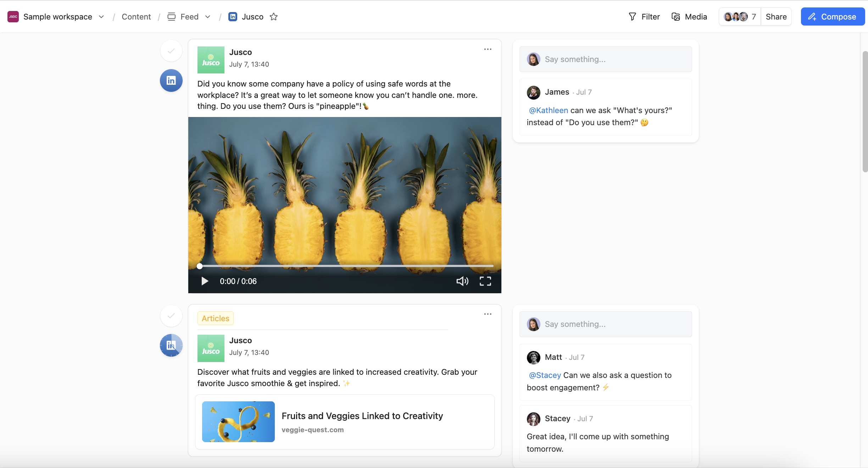
Task: Click the Jusco logo on the Articles post
Action: [211, 348]
